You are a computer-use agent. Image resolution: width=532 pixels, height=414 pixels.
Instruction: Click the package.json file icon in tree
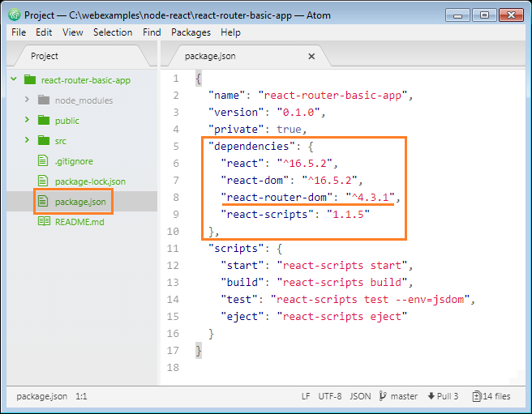click(43, 202)
